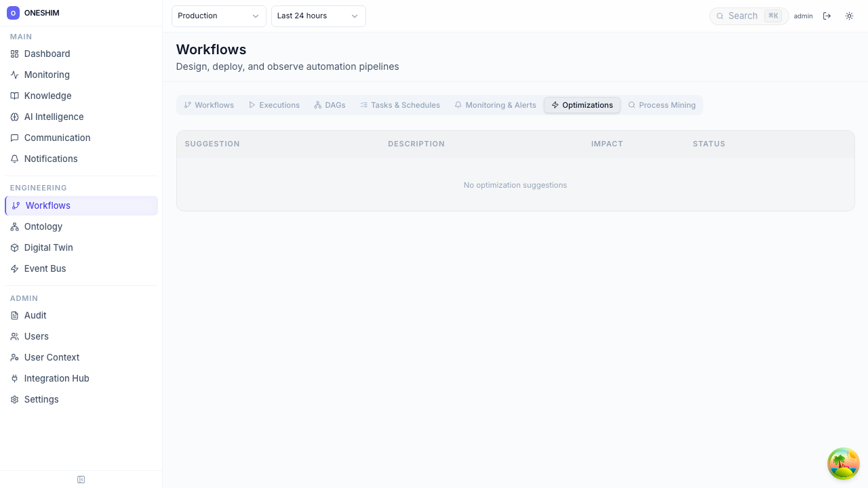Open Digital Twin from the sidebar
The image size is (868, 488).
pos(48,247)
